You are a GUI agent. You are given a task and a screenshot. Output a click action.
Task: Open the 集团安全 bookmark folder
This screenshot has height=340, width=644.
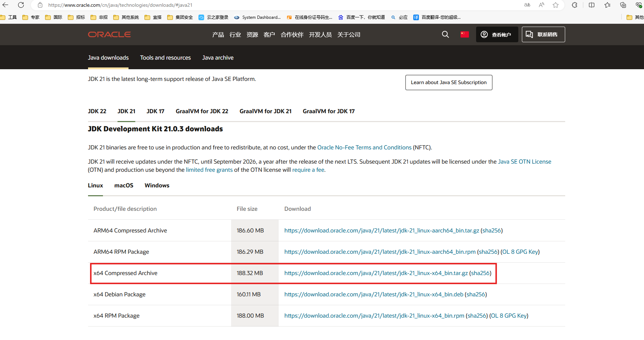(180, 17)
